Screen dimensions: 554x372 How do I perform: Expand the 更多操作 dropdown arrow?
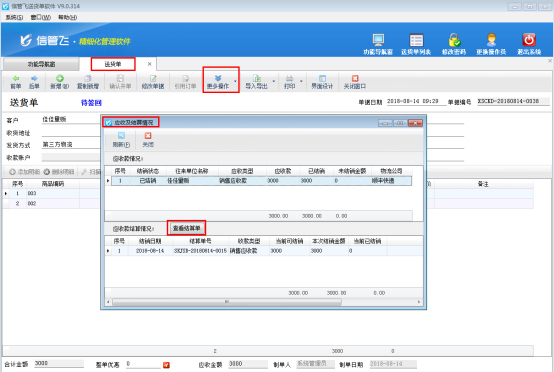point(235,81)
